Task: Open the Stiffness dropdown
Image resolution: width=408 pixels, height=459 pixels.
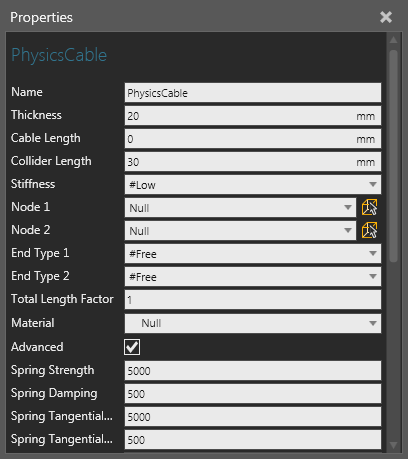Action: 253,184
